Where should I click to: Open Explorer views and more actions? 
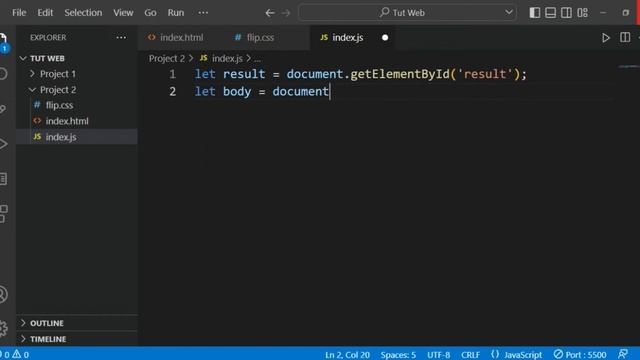coord(121,38)
